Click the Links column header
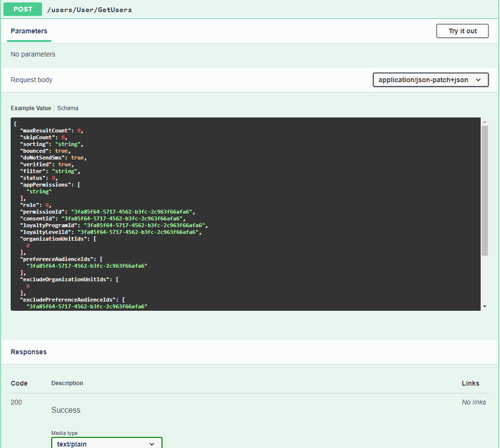 point(471,383)
